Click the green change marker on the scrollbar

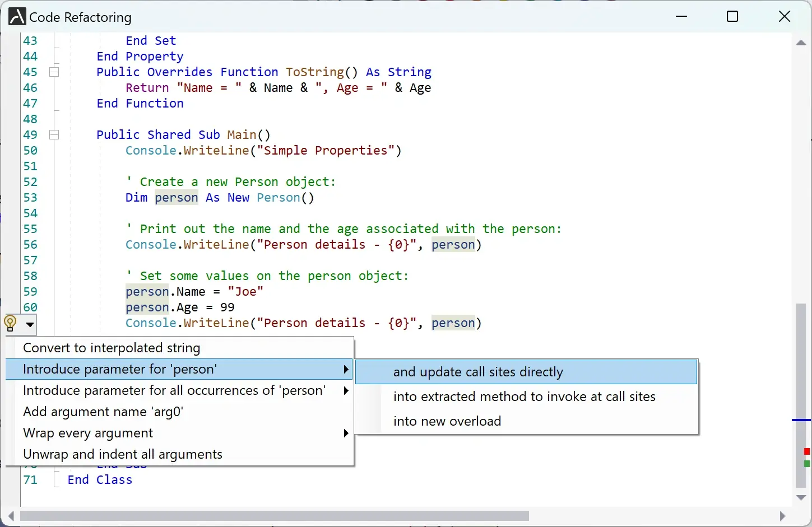point(806,461)
